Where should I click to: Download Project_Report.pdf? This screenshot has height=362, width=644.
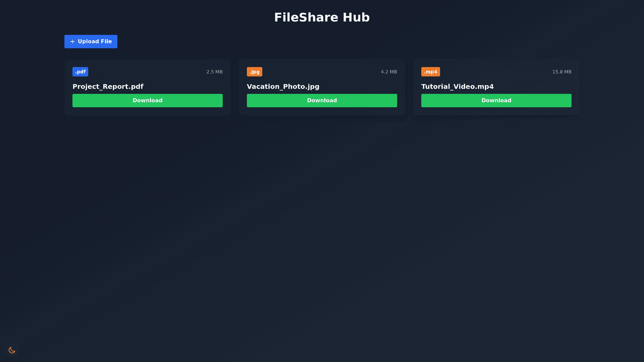point(148,101)
